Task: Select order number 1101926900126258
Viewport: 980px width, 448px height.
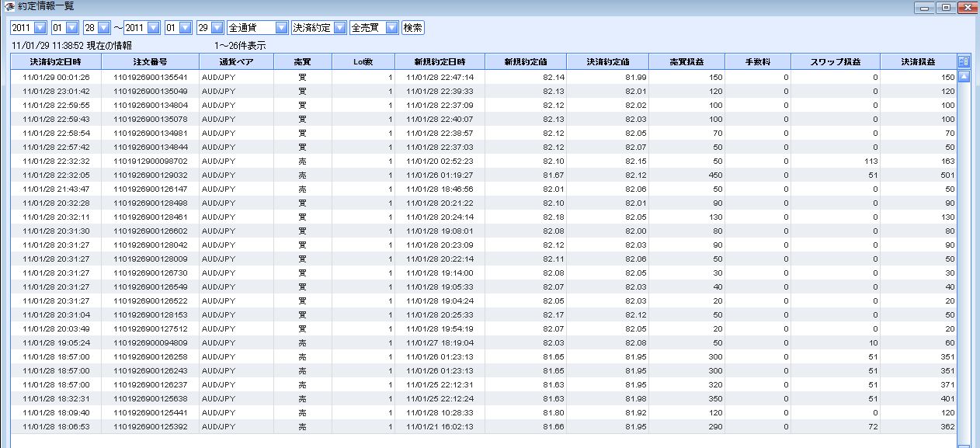Action: point(150,356)
